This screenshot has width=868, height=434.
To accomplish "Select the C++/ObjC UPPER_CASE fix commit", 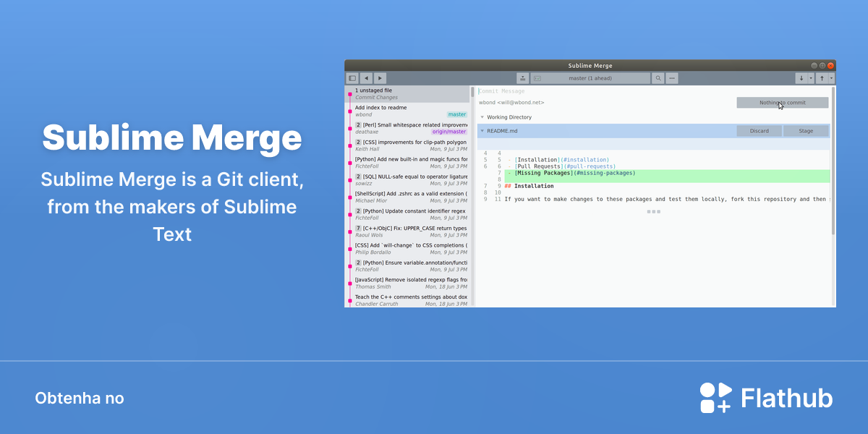I will click(x=408, y=231).
